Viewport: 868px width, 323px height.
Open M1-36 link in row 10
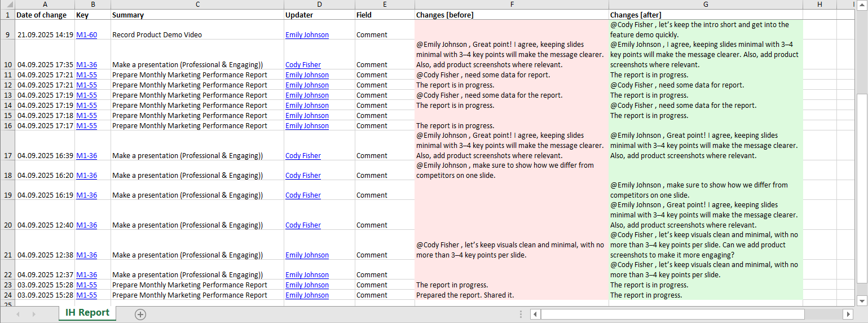click(86, 65)
